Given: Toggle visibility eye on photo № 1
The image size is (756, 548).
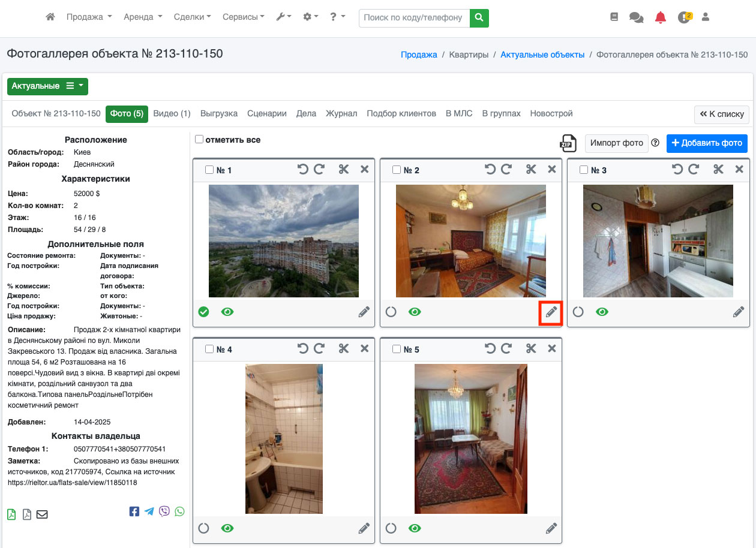Looking at the screenshot, I should coord(227,312).
